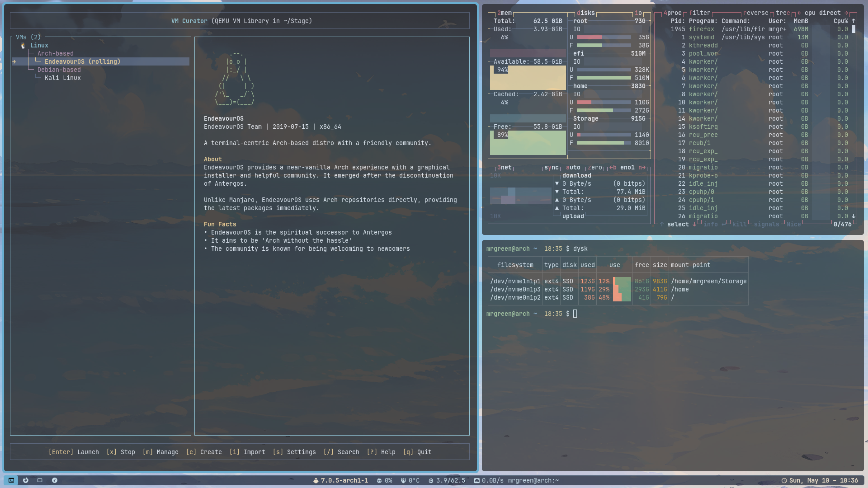Click the root disk used (U) bar

(604, 37)
